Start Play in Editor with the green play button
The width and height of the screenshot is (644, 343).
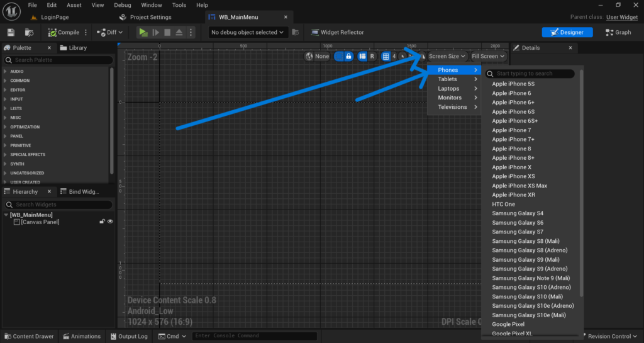pyautogui.click(x=143, y=33)
